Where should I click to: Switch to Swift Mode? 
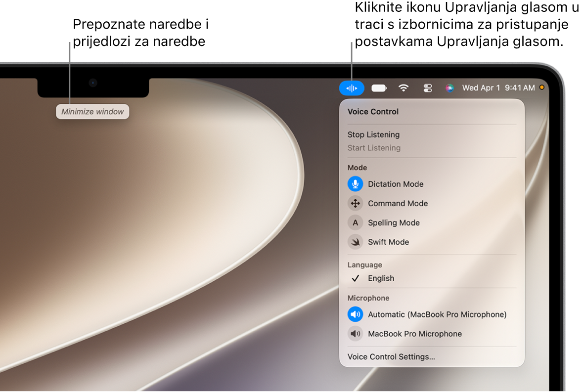pos(389,242)
